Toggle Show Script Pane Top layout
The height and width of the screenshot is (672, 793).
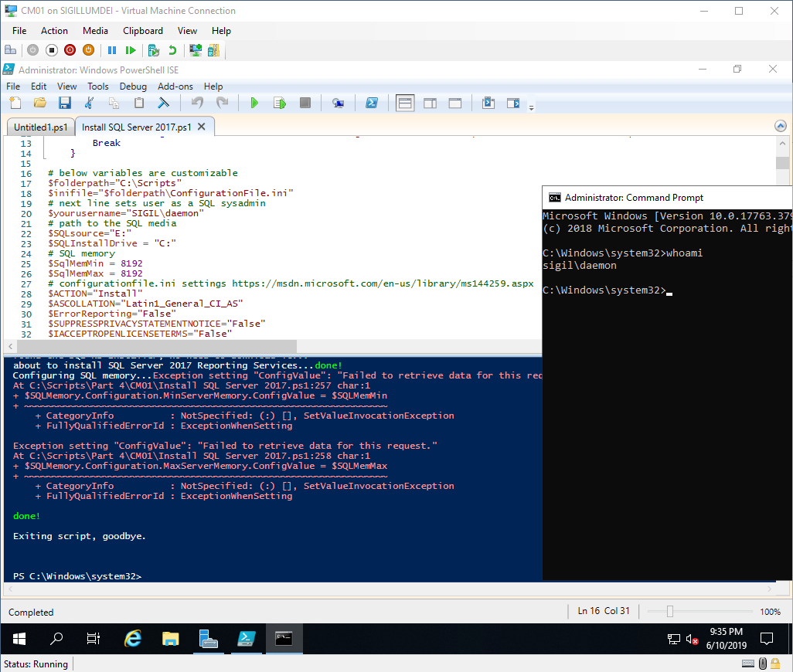(x=405, y=103)
